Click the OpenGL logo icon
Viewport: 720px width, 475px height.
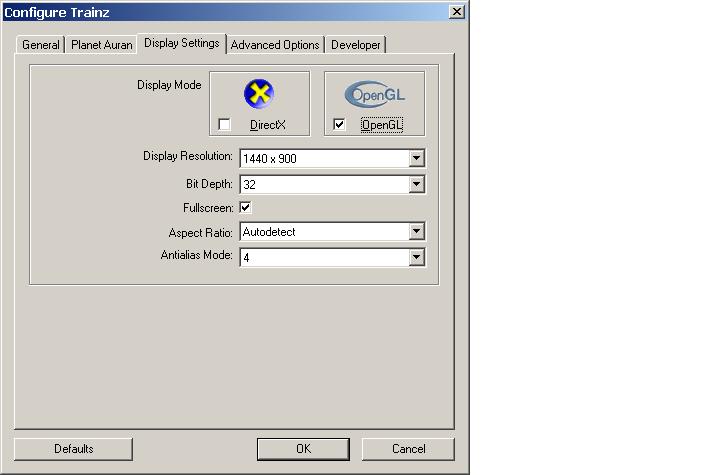coord(374,94)
